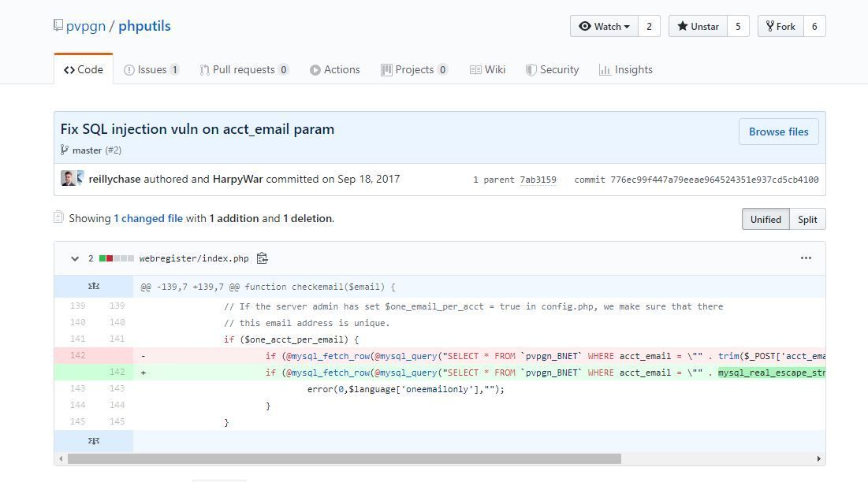
Task: Switch to the Wiki tab
Action: (487, 69)
